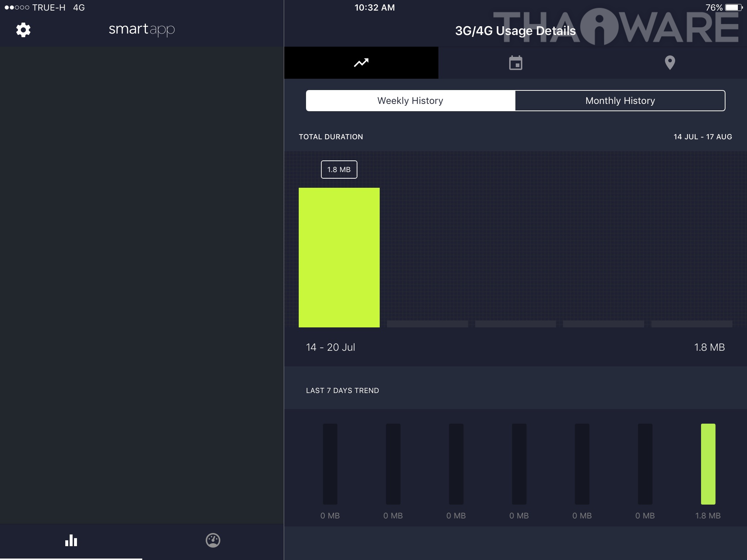The image size is (747, 560).
Task: Open the speedometer gauge icon
Action: (x=213, y=540)
